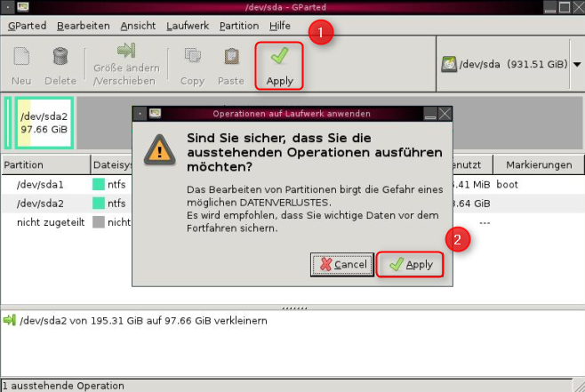
Task: Open the /dev/sda device dropdown arrow
Action: click(x=577, y=65)
